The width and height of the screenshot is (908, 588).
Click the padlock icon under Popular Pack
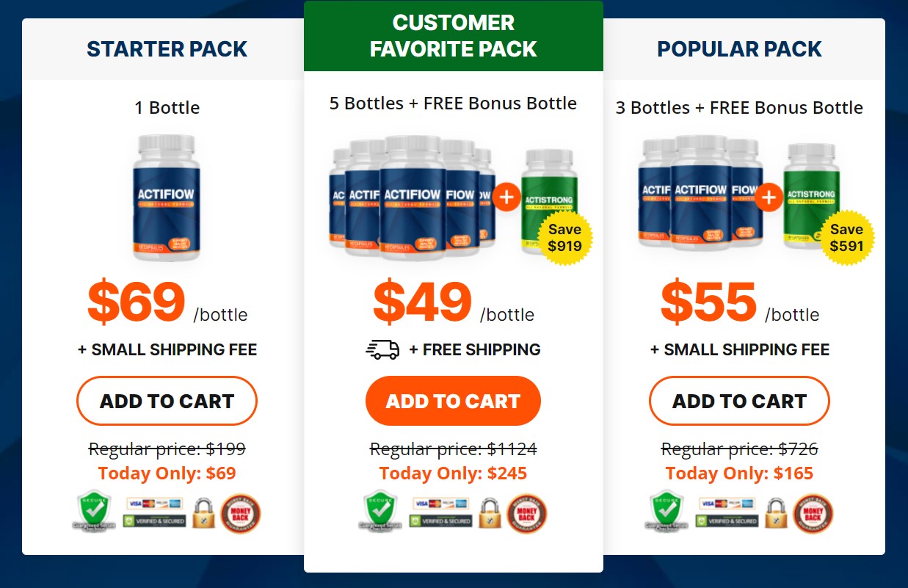coord(776,514)
